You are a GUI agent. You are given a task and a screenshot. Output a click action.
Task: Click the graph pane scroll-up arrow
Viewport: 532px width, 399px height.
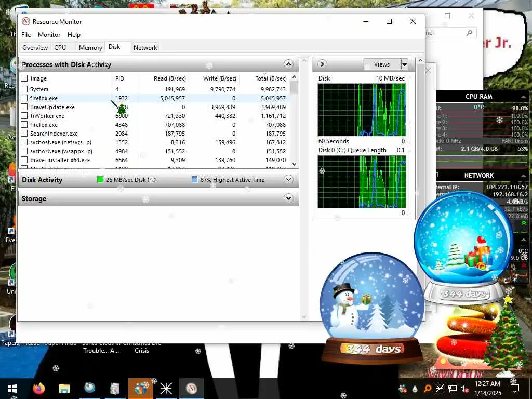tap(420, 60)
